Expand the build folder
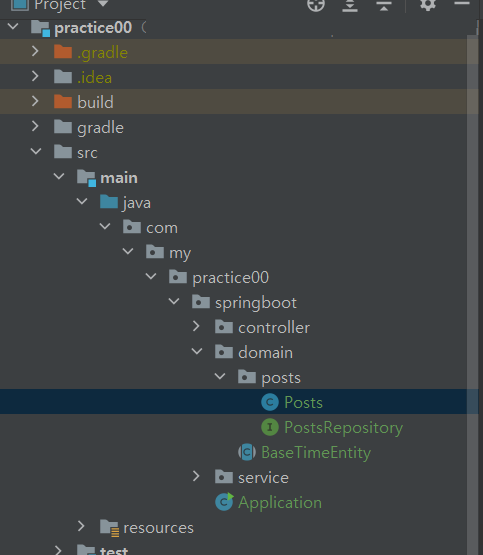 pos(35,101)
